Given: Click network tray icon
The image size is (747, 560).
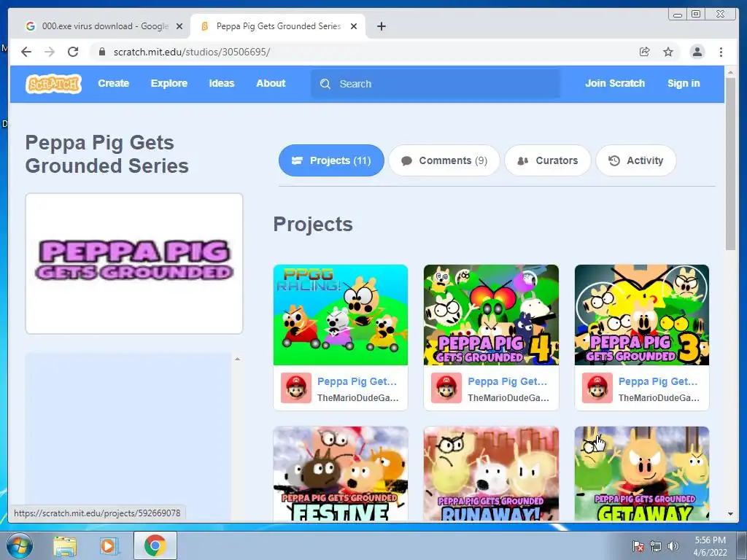Looking at the screenshot, I should point(656,546).
